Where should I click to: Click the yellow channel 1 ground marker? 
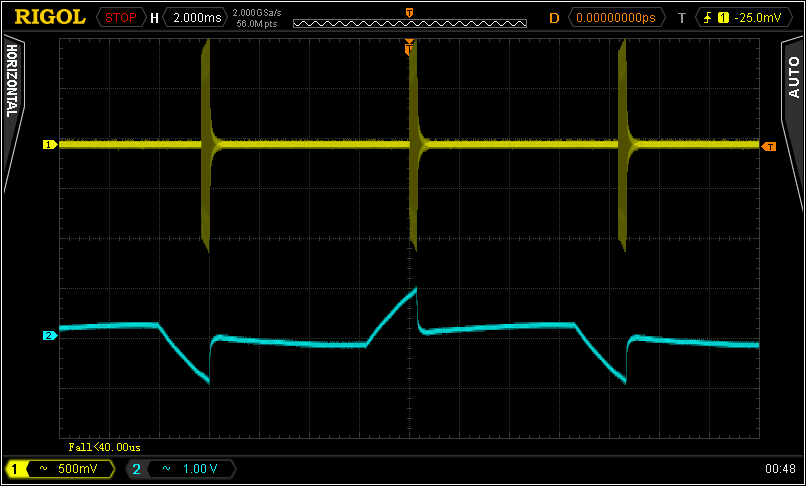click(47, 145)
